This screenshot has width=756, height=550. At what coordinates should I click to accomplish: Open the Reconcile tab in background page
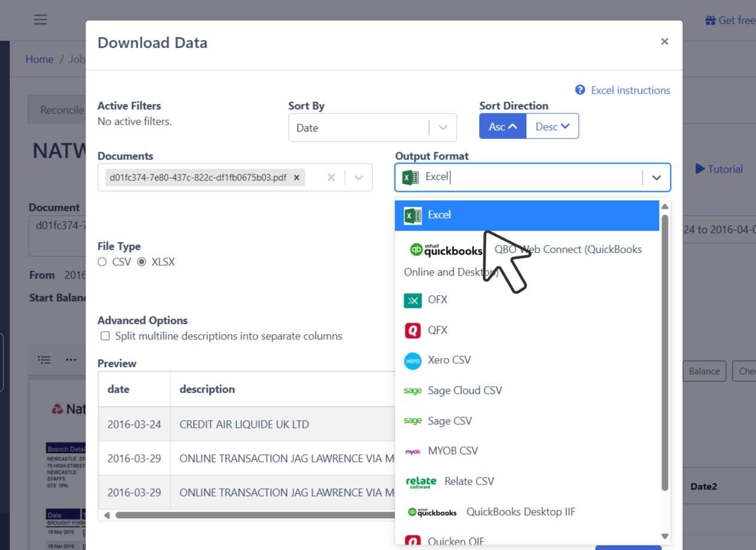(x=58, y=110)
